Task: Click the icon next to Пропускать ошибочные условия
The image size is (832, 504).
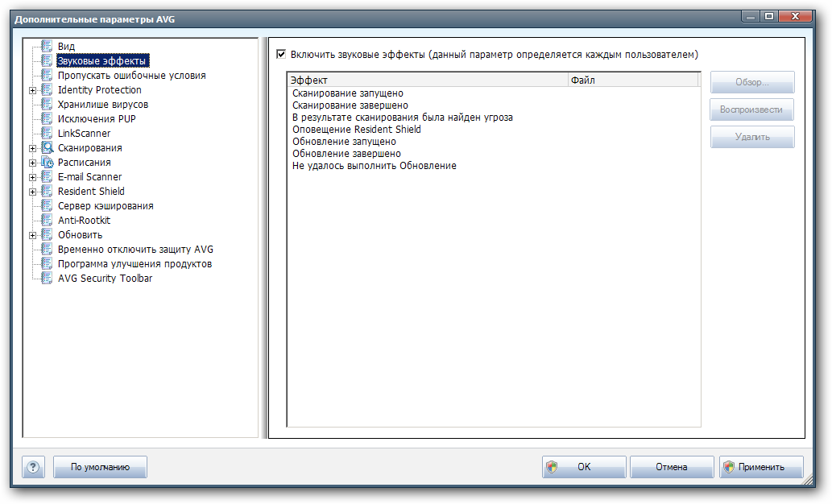Action: pyautogui.click(x=47, y=76)
